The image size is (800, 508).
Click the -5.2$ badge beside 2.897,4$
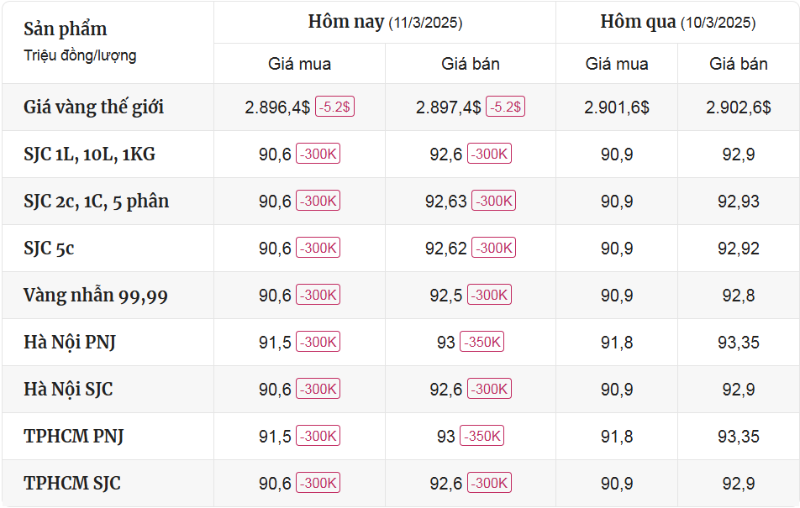coord(505,107)
